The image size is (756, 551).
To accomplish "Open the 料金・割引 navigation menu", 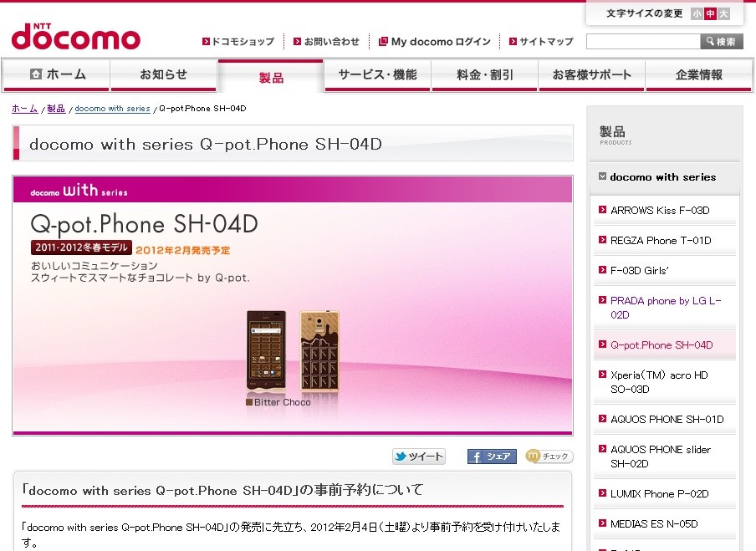I will [x=484, y=74].
